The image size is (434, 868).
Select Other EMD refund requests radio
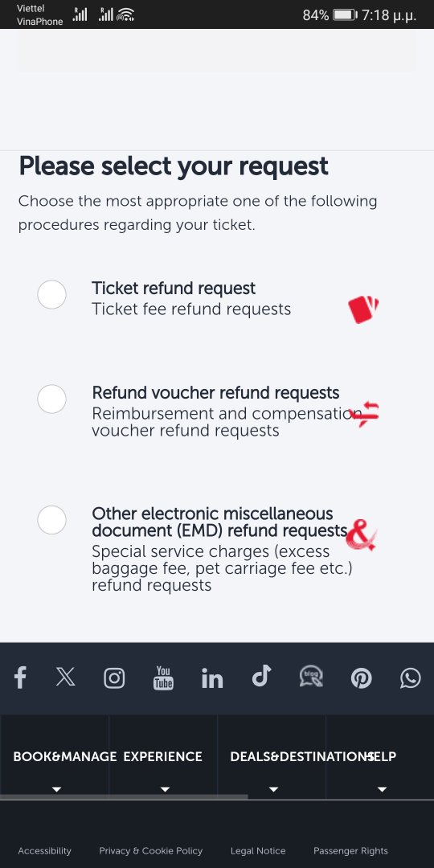(52, 520)
